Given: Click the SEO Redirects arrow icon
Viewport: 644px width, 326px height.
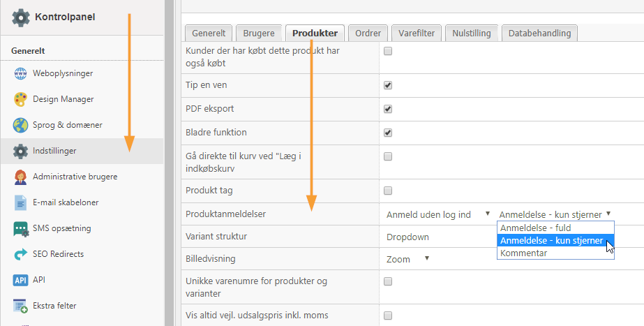Looking at the screenshot, I should click(20, 255).
